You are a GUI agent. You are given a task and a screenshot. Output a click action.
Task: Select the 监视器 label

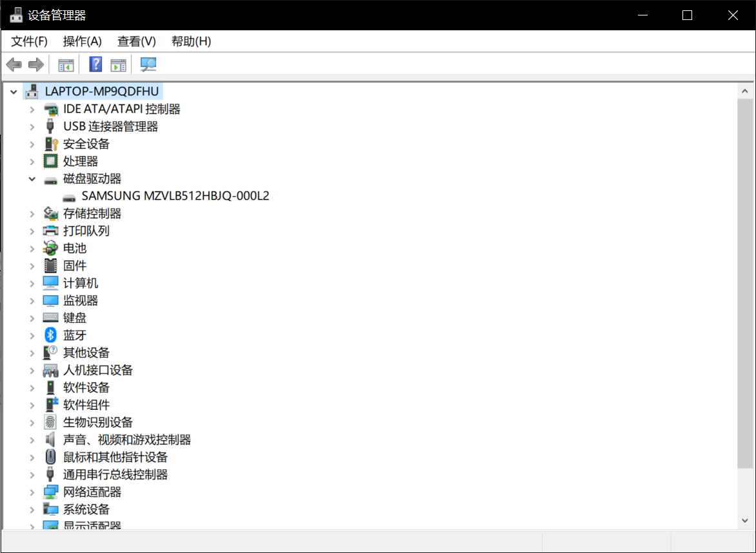[x=81, y=300]
